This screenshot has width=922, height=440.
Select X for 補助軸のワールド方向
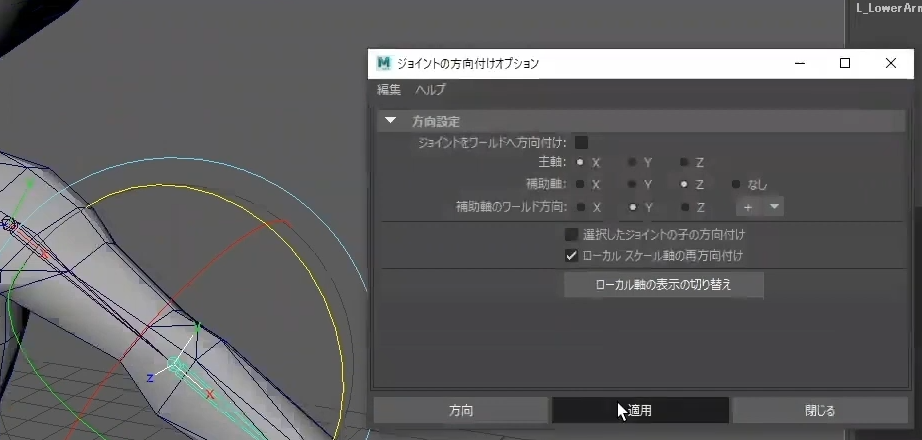tap(580, 207)
